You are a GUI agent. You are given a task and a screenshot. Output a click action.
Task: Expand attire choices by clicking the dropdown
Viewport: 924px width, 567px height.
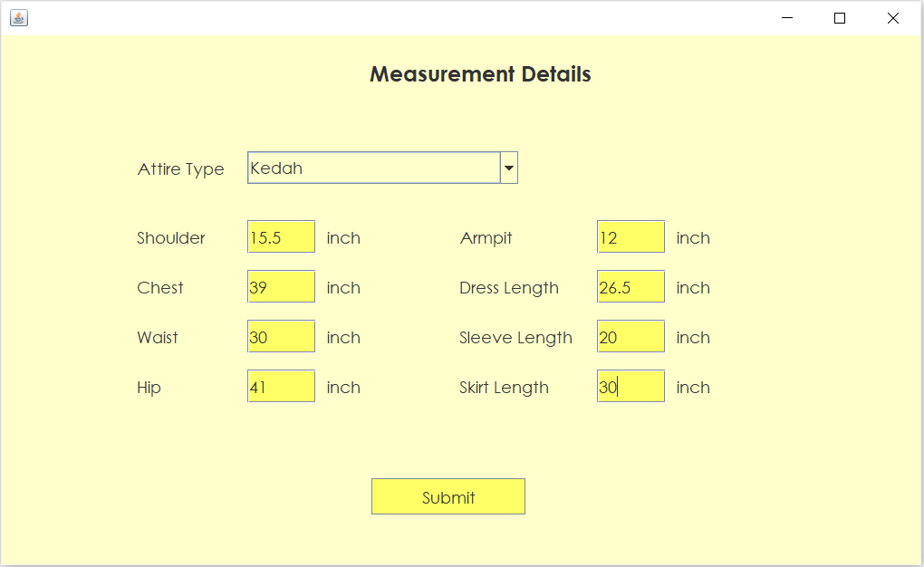tap(508, 168)
